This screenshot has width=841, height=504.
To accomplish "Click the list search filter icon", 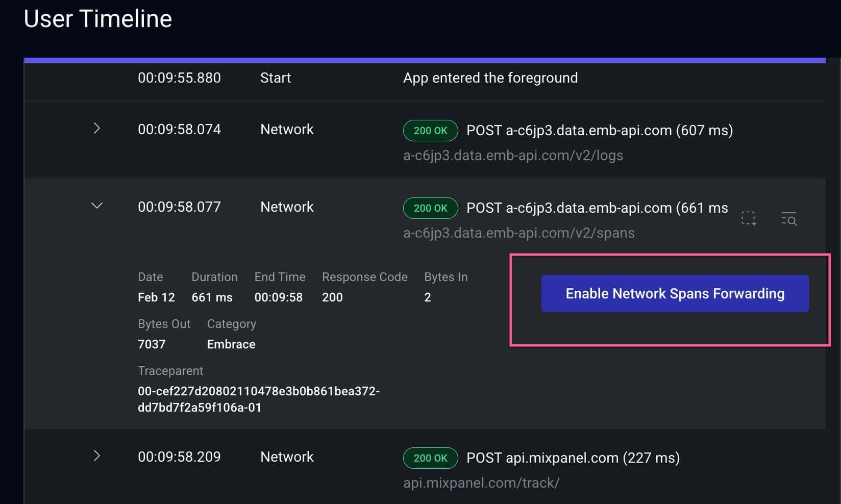I will (x=788, y=219).
